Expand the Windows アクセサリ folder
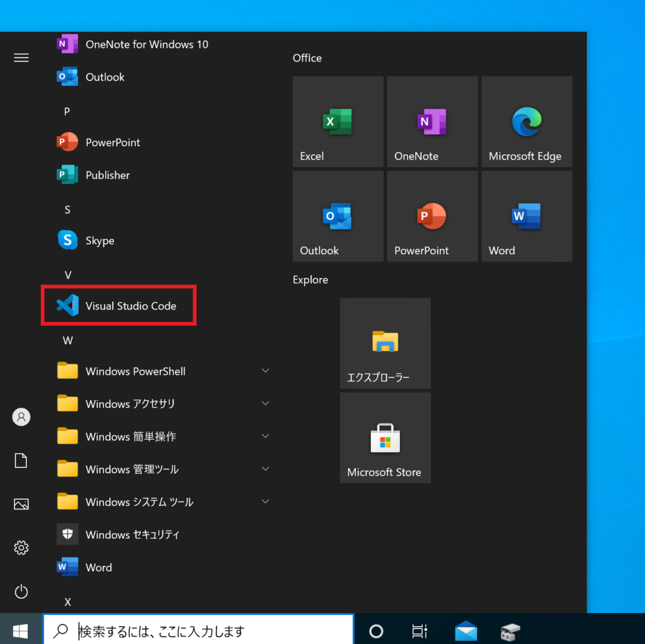Screen dimensions: 645x644 [x=161, y=404]
